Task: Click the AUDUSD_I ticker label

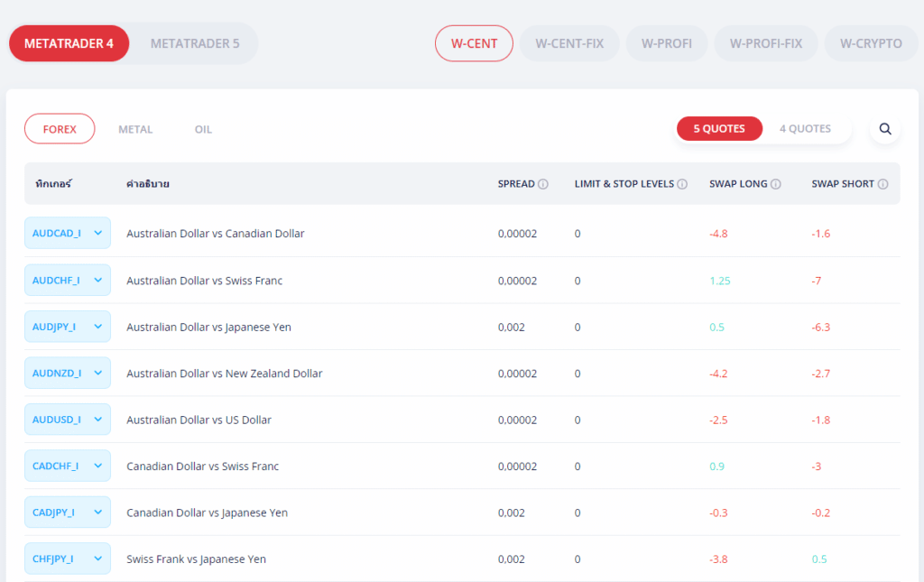Action: coord(56,420)
